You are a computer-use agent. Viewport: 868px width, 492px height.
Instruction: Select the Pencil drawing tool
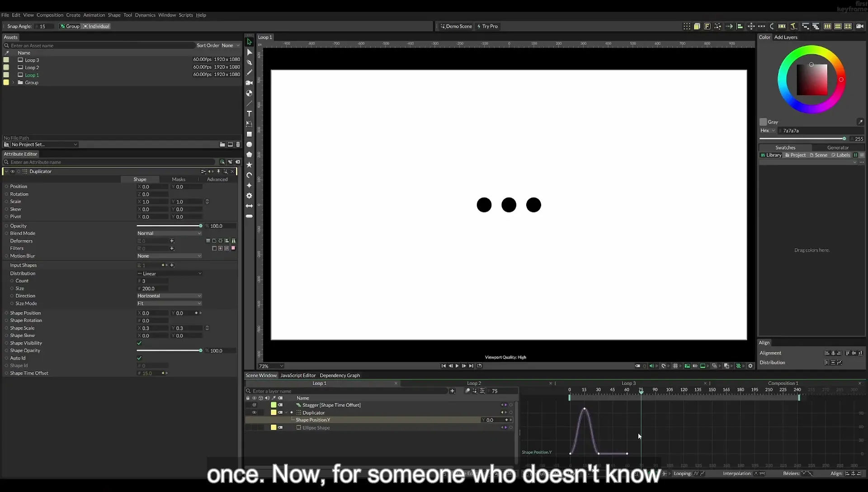coord(249,72)
